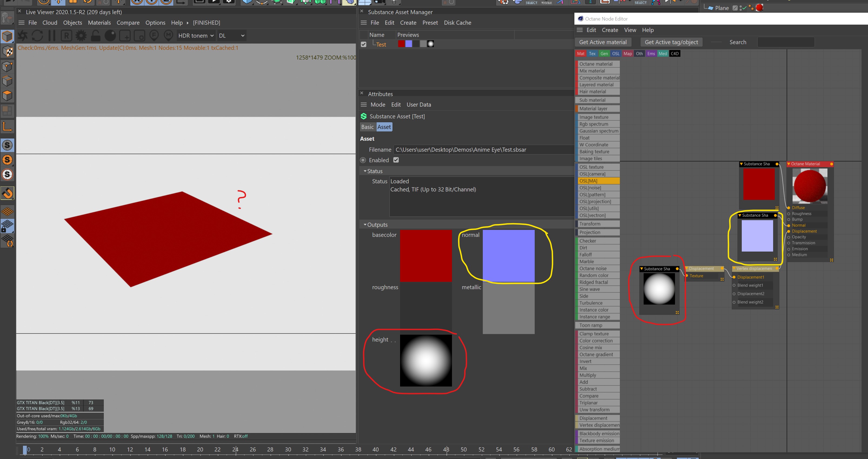Click the node editor Search field
Viewport: 868px width, 459px height.
coord(786,42)
